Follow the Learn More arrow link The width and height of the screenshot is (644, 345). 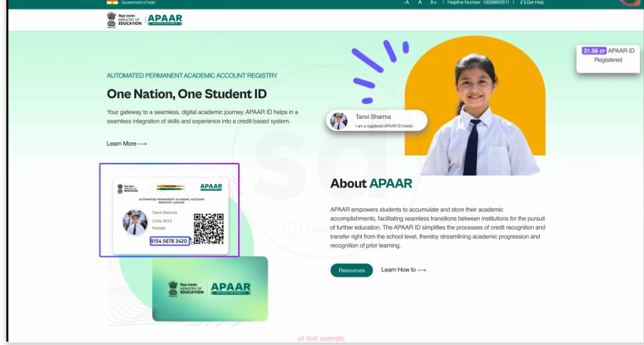(x=127, y=143)
